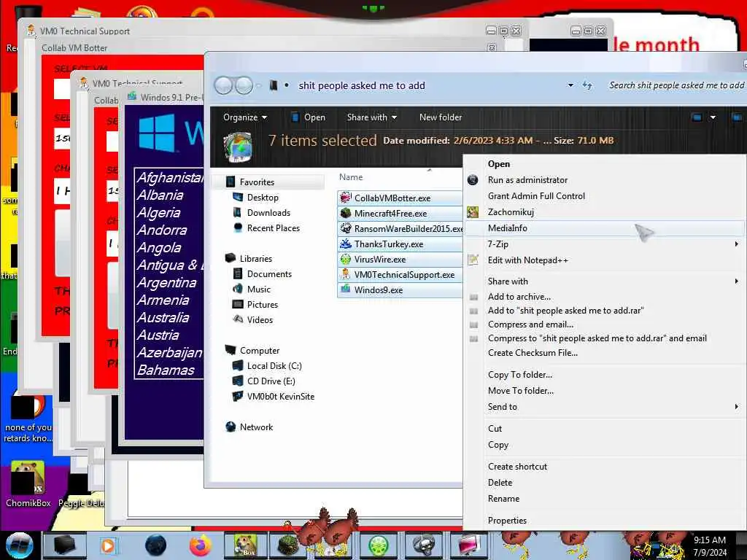Image resolution: width=747 pixels, height=560 pixels.
Task: Open the ChomikBox desktop shortcut
Action: point(28,484)
